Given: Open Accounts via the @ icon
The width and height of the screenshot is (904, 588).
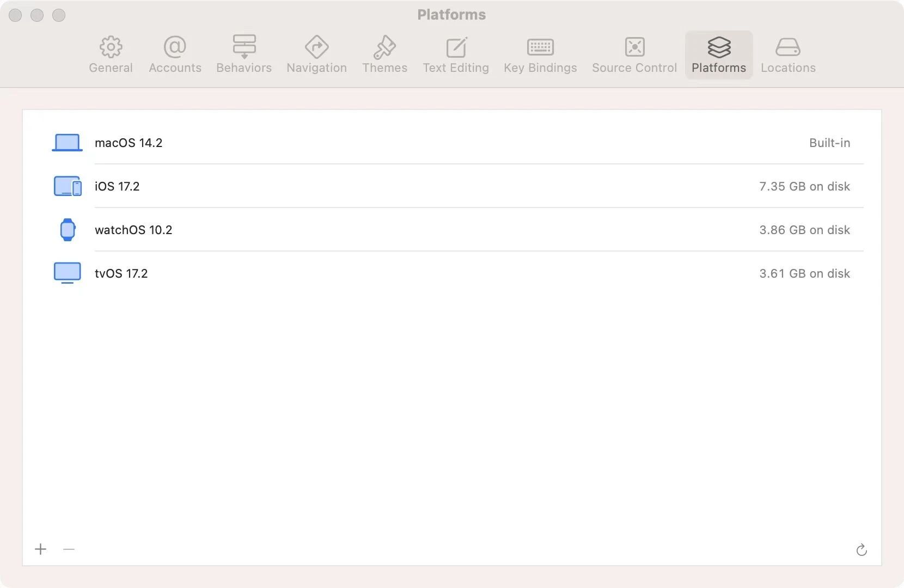Looking at the screenshot, I should click(x=175, y=47).
